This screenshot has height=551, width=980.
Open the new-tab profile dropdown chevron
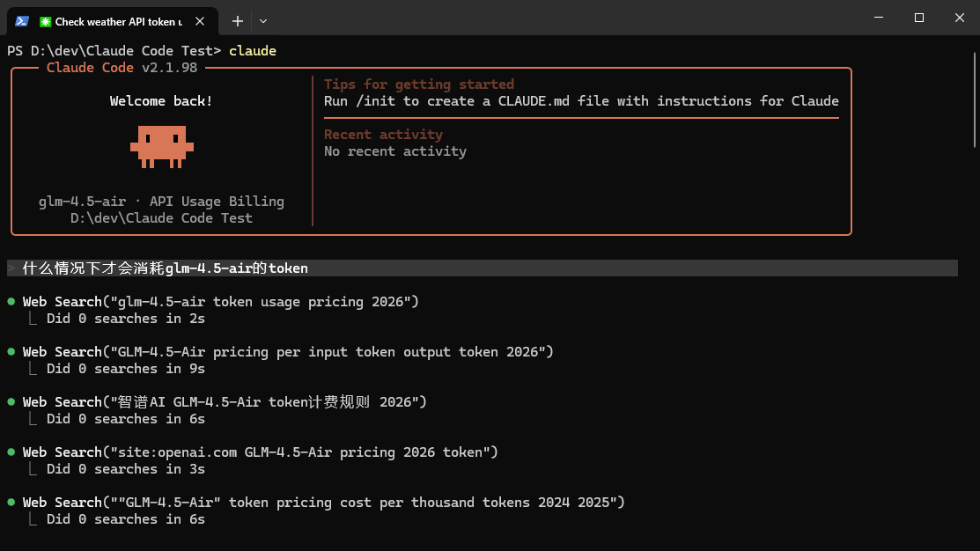263,21
